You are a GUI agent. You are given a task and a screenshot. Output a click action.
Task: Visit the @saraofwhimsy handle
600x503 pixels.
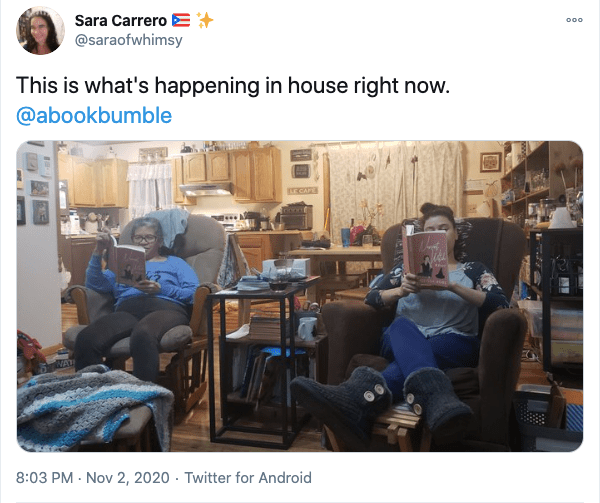coord(129,40)
